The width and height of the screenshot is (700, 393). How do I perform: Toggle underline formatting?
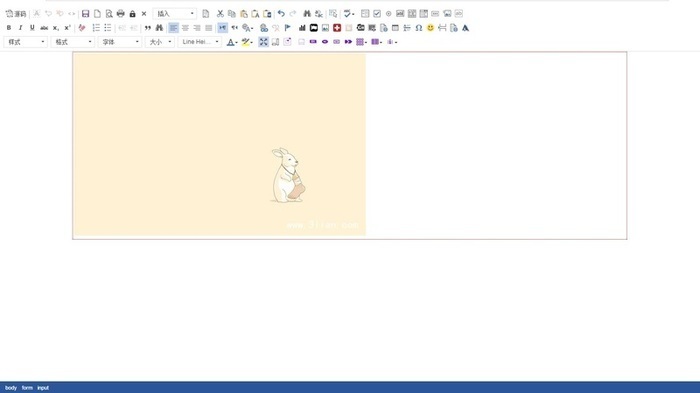32,28
